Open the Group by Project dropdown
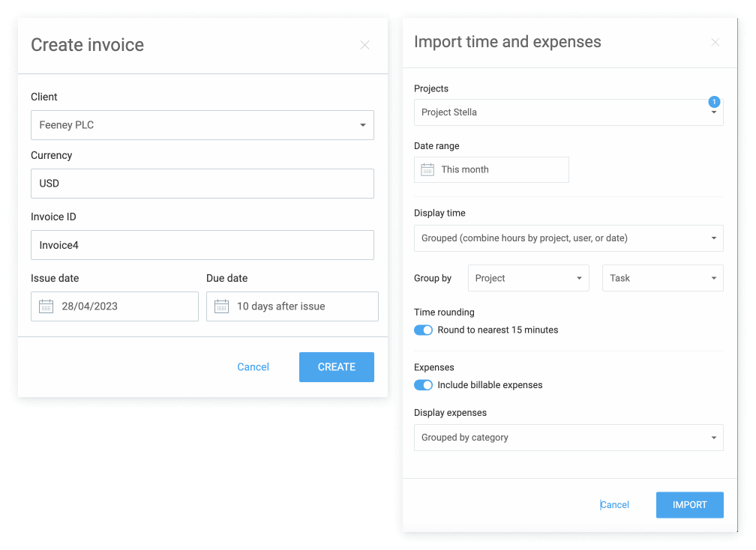 point(529,278)
